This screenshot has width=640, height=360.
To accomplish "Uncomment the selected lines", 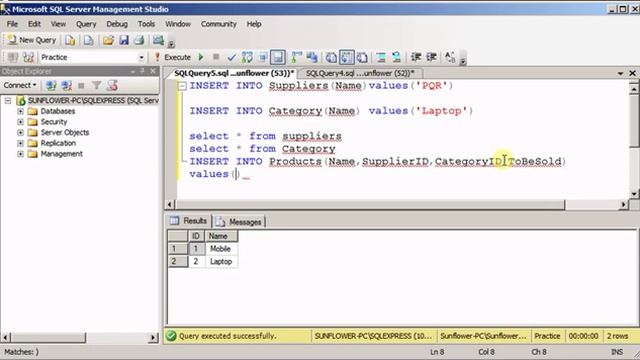I will pos(396,58).
